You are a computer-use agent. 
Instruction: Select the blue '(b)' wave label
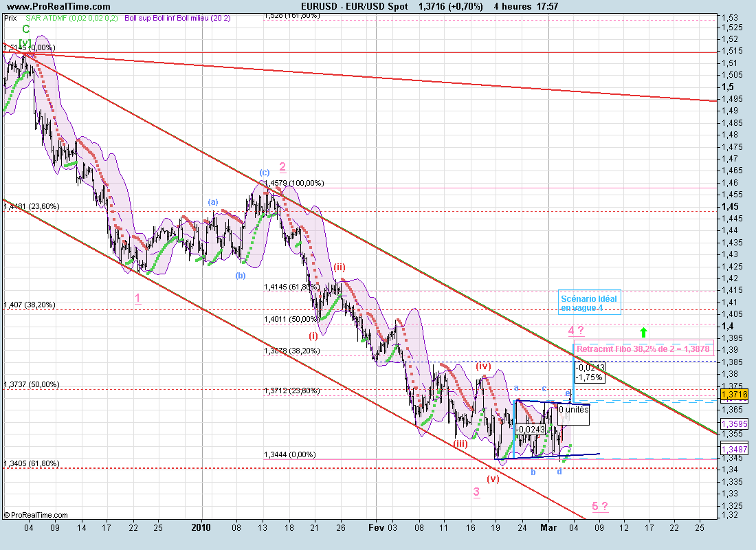pyautogui.click(x=241, y=276)
